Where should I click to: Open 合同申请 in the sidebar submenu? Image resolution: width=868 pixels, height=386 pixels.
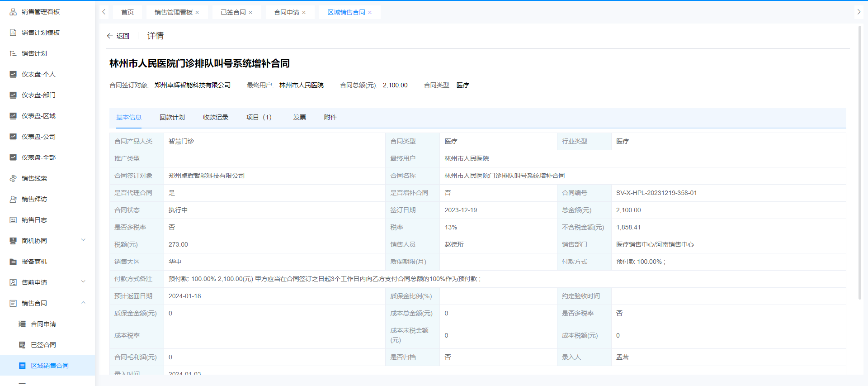[43, 324]
